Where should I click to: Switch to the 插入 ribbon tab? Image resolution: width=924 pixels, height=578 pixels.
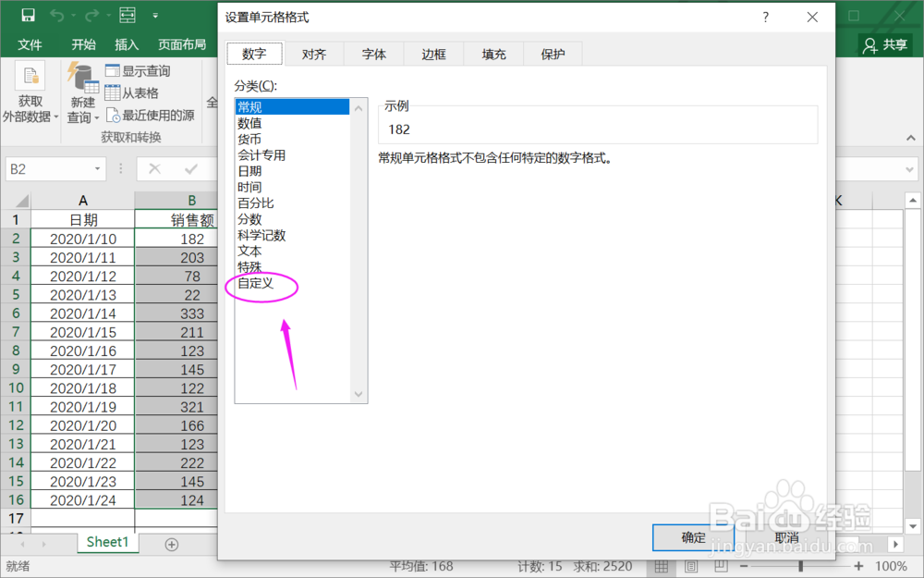click(x=126, y=44)
